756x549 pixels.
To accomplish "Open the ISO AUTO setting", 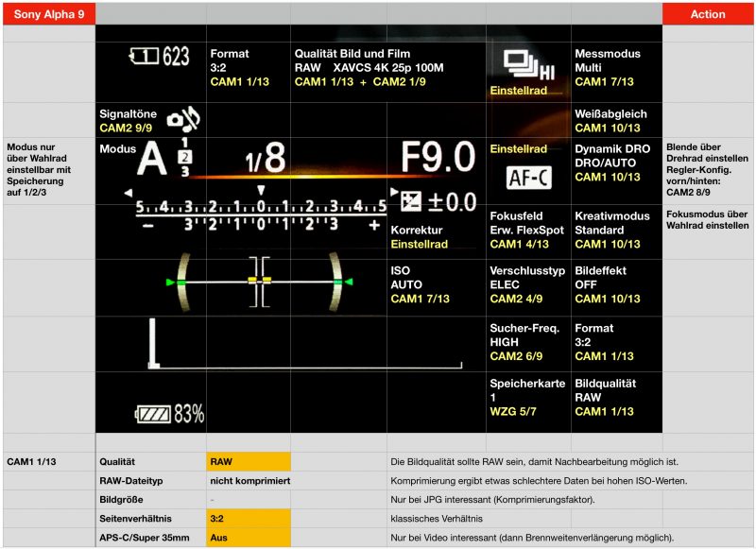I will coord(435,285).
